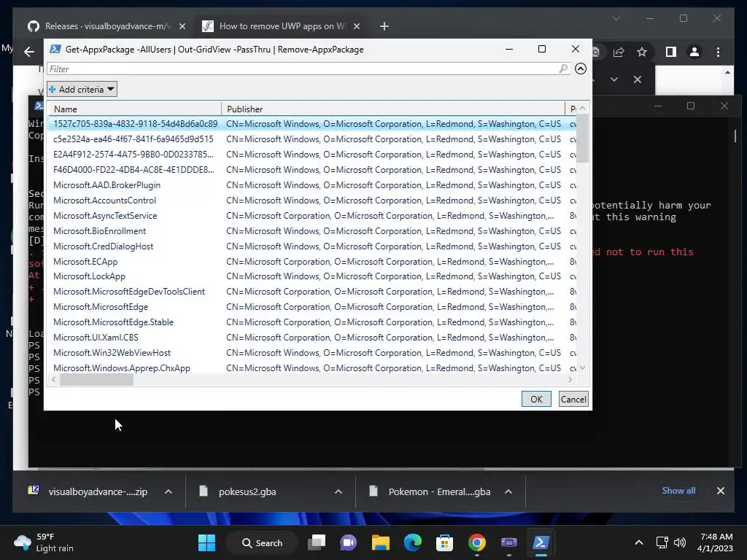Image resolution: width=747 pixels, height=560 pixels.
Task: Open File Explorer from the taskbar
Action: (381, 542)
